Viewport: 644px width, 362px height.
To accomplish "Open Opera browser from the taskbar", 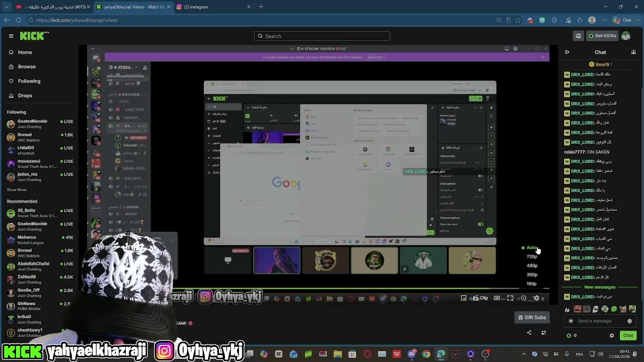I will [x=367, y=354].
